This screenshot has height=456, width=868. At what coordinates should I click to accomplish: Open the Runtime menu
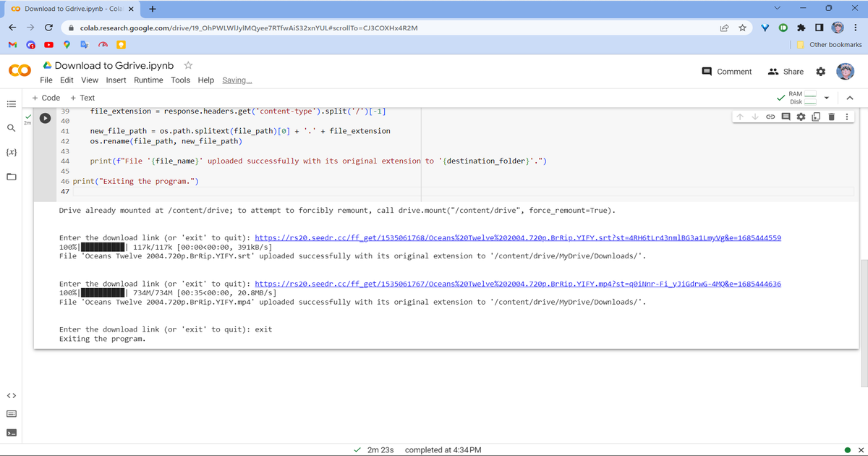pyautogui.click(x=148, y=80)
